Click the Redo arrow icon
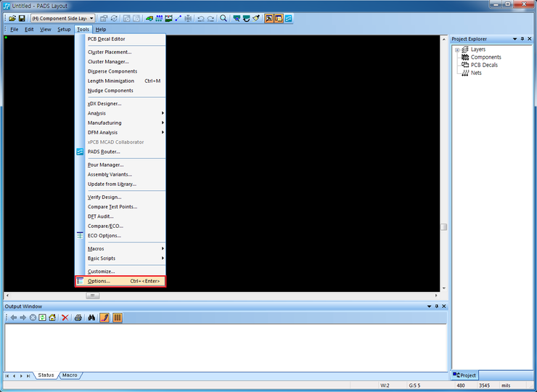Viewport: 537px width, 392px height. coord(210,18)
